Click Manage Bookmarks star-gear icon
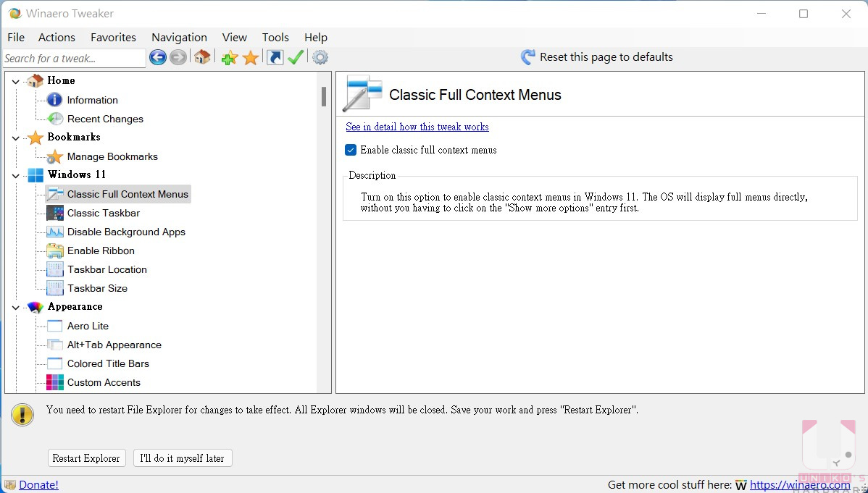 (x=54, y=156)
